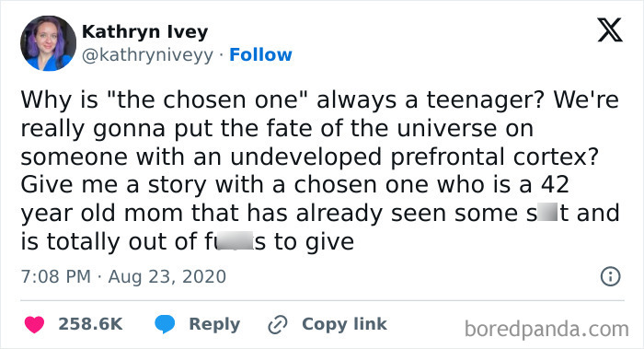Click the words "prefrontal cortex?" in the tweet
644x349 pixels.
tap(494, 157)
